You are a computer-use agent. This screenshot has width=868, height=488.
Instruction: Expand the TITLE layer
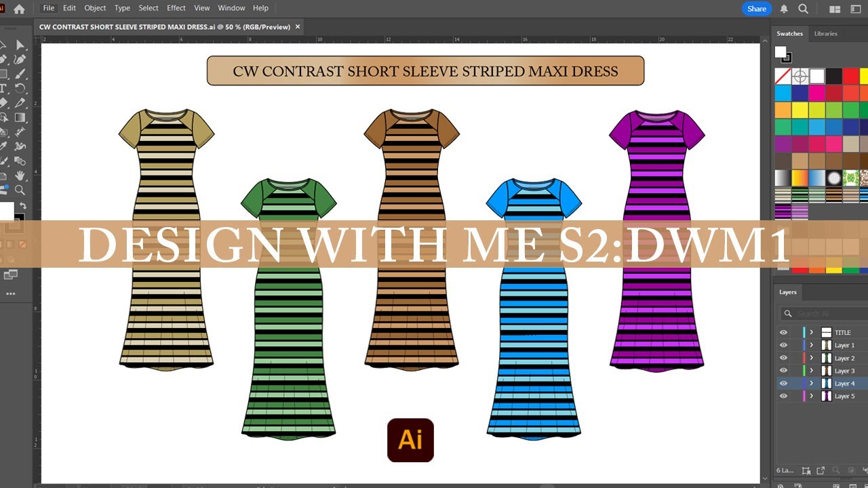tap(811, 333)
